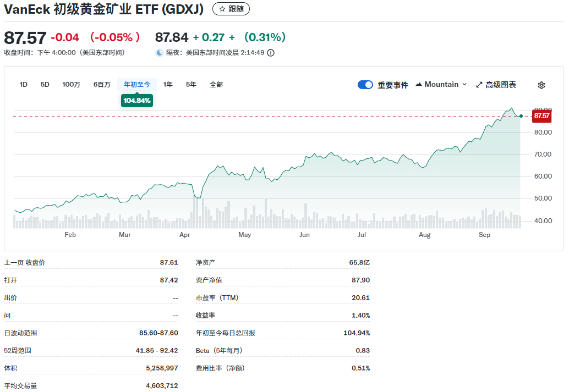The height and width of the screenshot is (392, 569).
Task: Click the 净资产 value 65.8亿
Action: (360, 263)
